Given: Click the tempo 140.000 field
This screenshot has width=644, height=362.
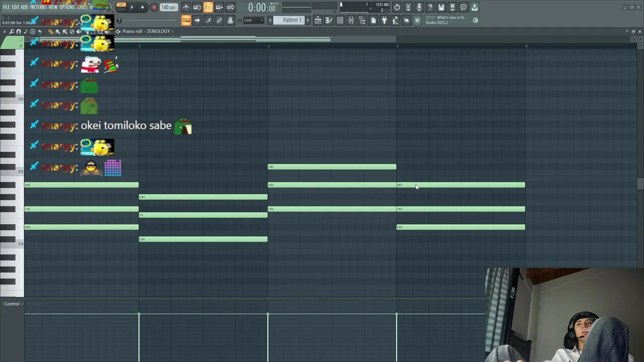Looking at the screenshot, I should click(168, 8).
